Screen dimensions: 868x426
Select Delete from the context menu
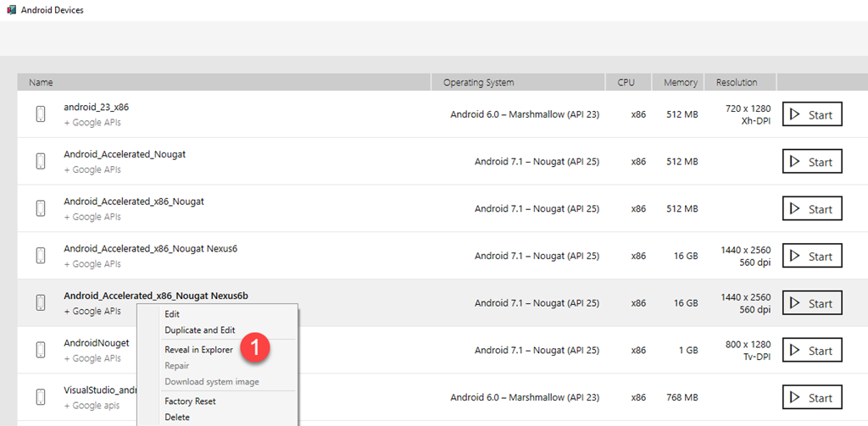(177, 418)
